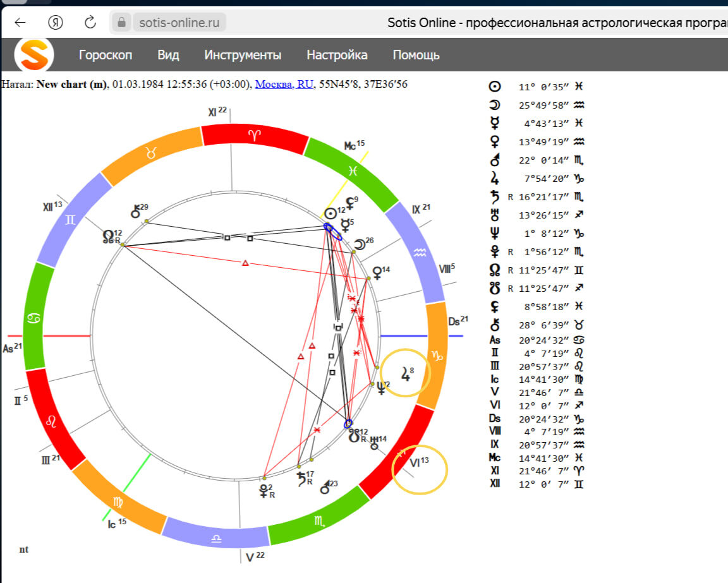Click the XI 22 house cusp label
Image resolution: width=728 pixels, height=583 pixels.
point(217,111)
